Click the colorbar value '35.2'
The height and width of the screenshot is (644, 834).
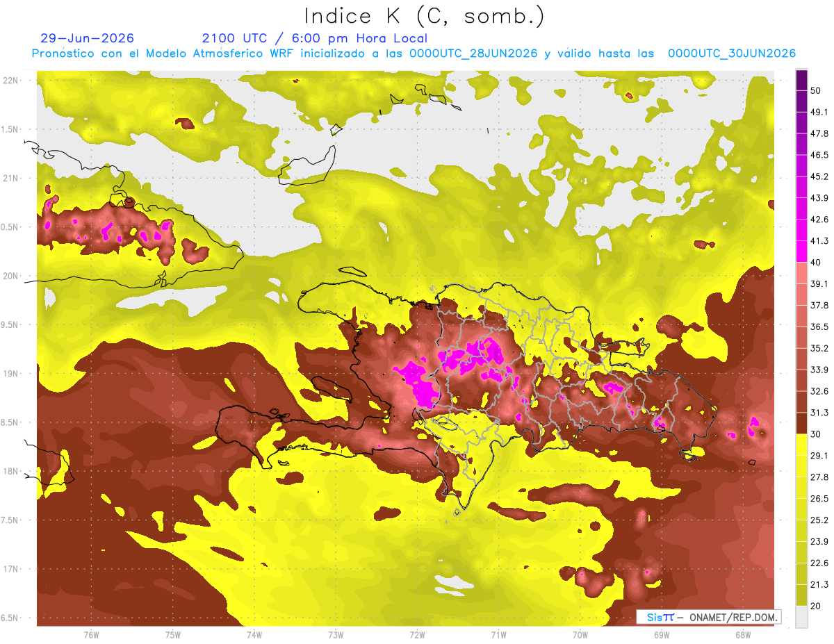pyautogui.click(x=819, y=348)
